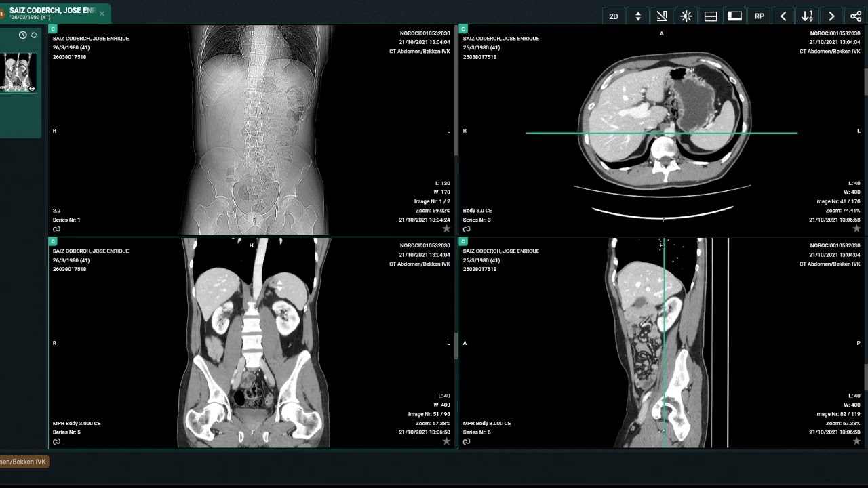Image resolution: width=868 pixels, height=488 pixels.
Task: Open the history clock icon in series panel
Action: coord(22,35)
